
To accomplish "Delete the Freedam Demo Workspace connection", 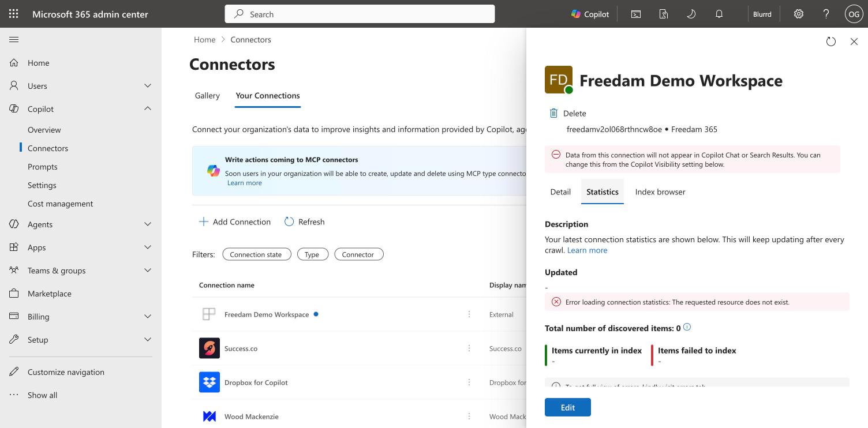I will click(568, 113).
